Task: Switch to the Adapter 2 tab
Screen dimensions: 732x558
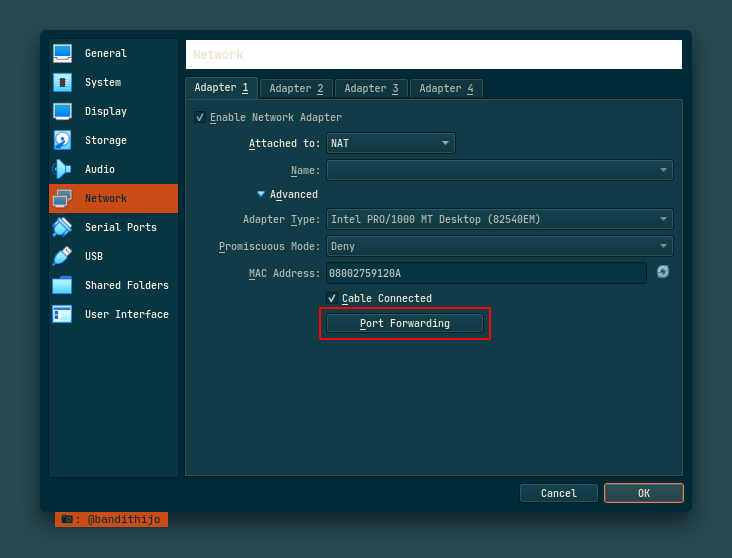Action: point(296,89)
